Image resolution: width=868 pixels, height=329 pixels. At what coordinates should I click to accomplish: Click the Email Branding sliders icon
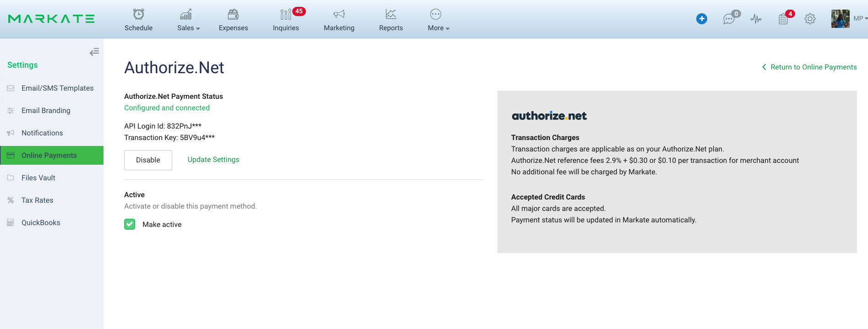pyautogui.click(x=11, y=111)
